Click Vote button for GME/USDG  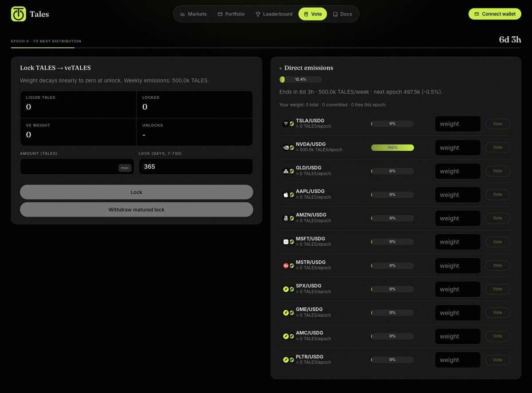pos(497,312)
